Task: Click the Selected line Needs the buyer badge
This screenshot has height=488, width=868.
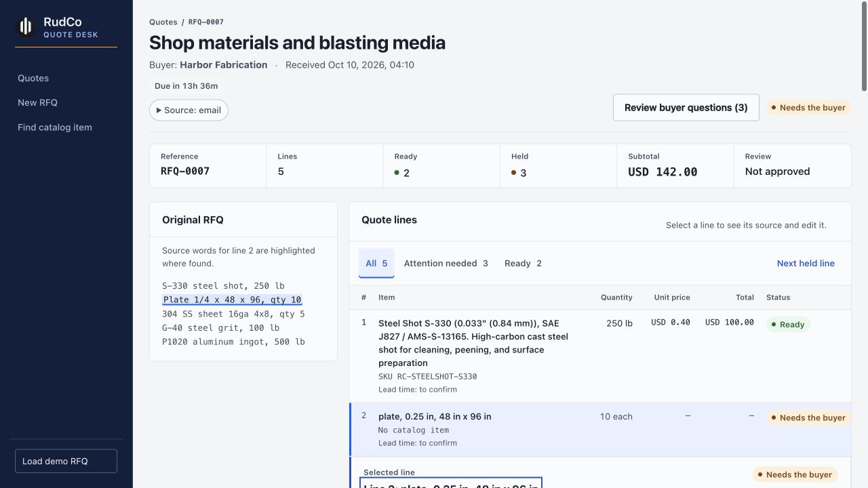Action: click(x=795, y=474)
